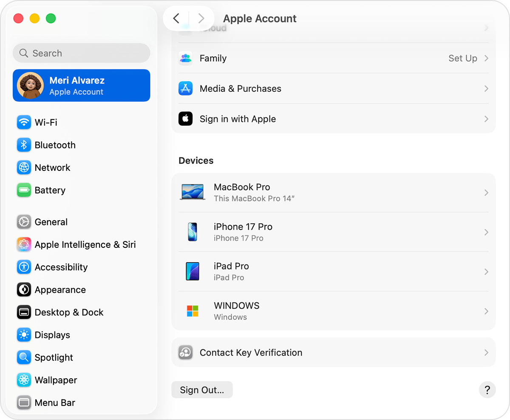This screenshot has width=510, height=420.
Task: Expand the MacBook Pro device entry
Action: (x=334, y=192)
